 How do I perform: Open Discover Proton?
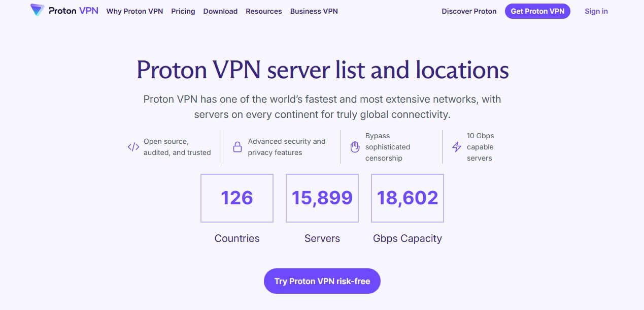[468, 11]
